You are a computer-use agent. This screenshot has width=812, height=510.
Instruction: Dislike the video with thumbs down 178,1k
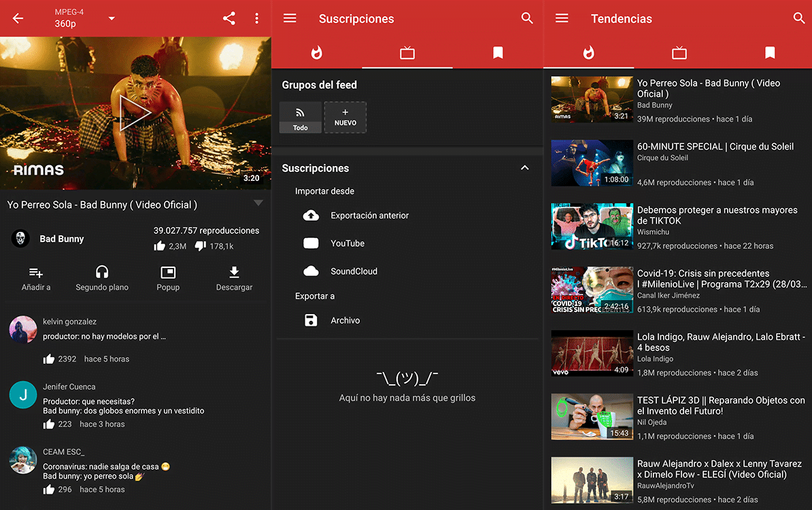(x=201, y=246)
